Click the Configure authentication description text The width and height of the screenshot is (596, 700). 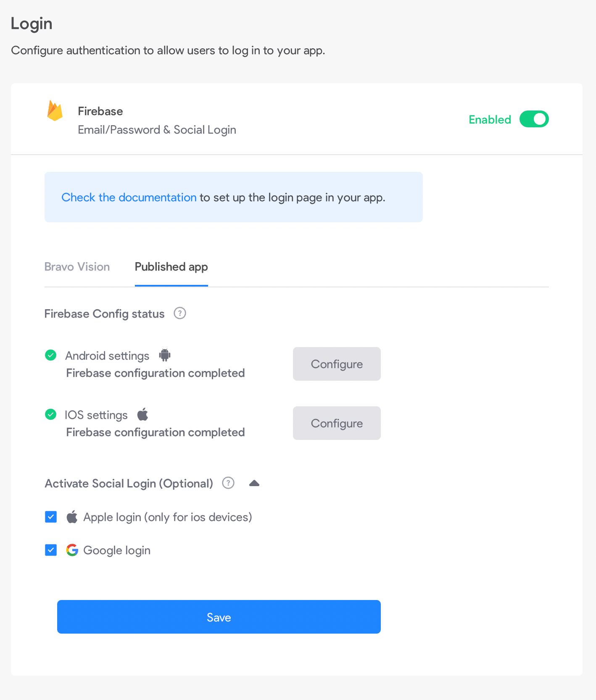point(168,50)
